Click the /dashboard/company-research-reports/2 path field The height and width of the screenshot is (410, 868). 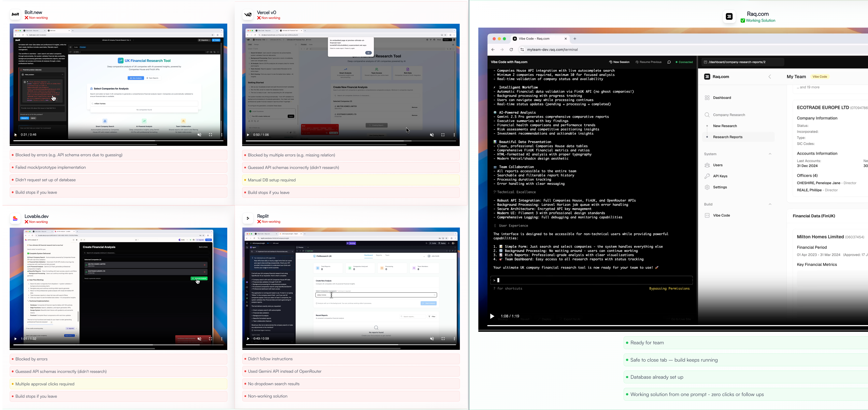tap(742, 62)
